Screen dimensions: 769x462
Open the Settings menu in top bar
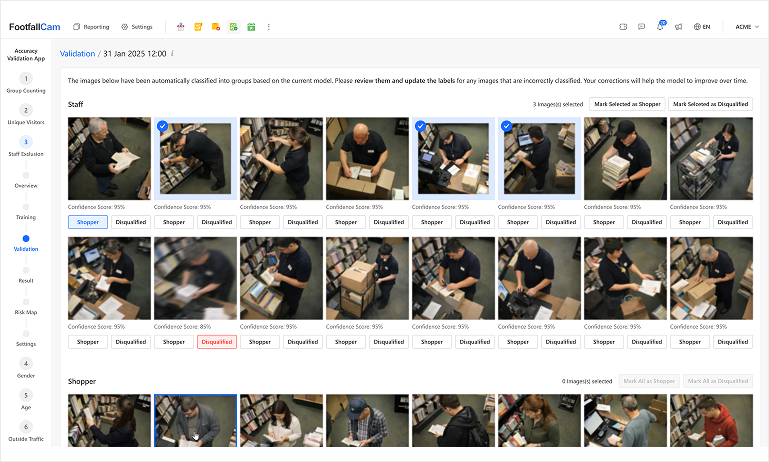[137, 27]
